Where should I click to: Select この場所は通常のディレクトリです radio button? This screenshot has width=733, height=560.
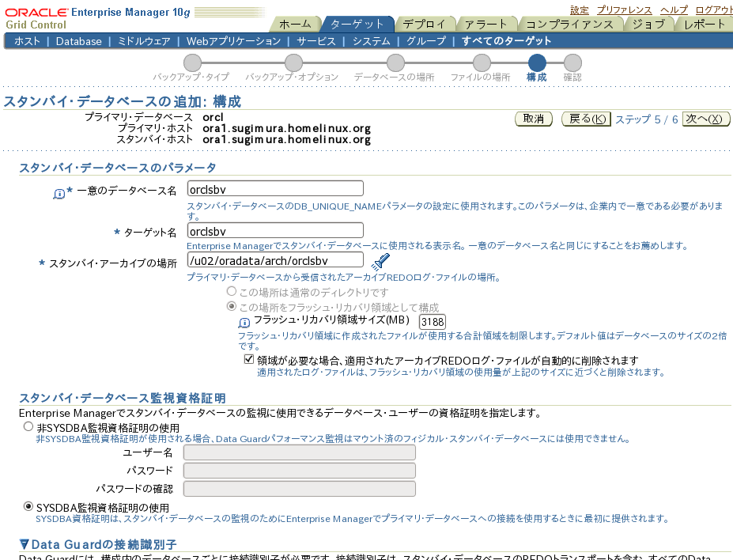point(232,291)
